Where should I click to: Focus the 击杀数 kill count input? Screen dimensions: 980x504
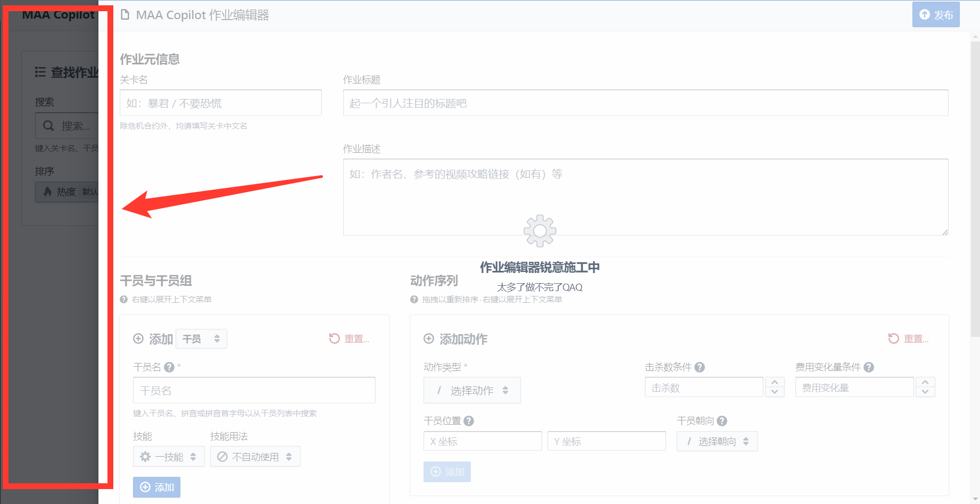click(704, 387)
